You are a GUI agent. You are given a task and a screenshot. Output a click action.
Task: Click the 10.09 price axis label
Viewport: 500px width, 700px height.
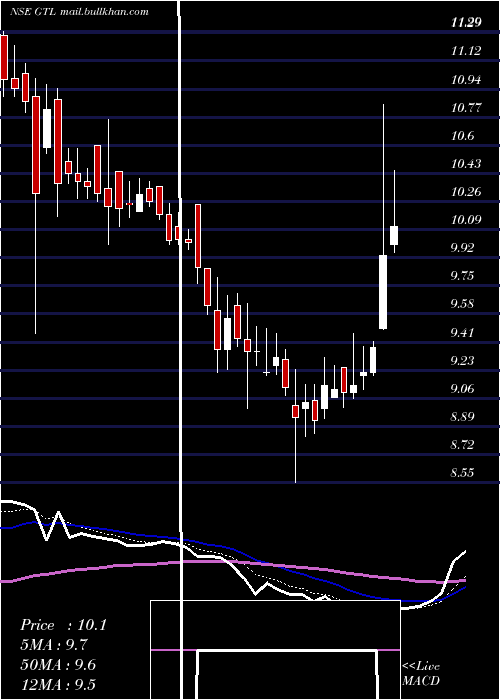point(466,220)
